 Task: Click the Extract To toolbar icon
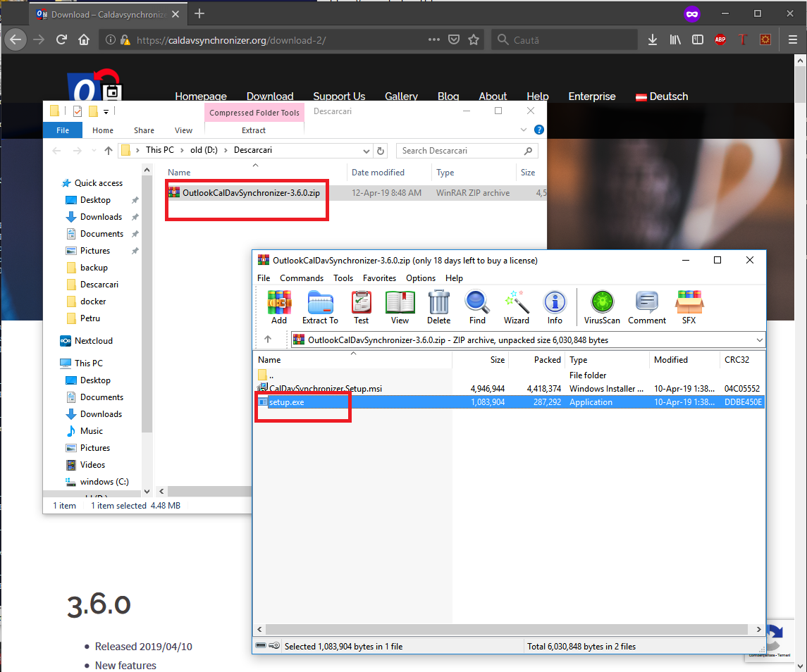point(320,307)
